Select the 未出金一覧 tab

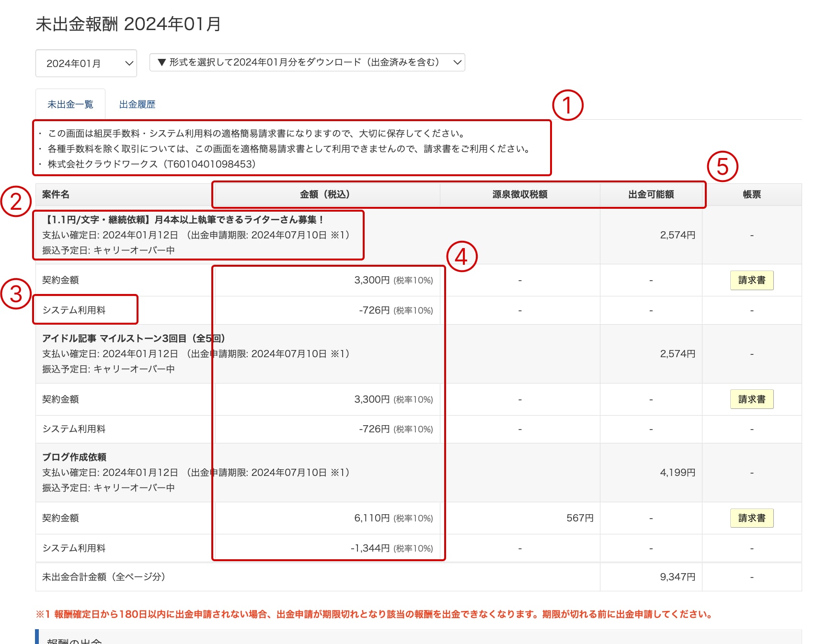point(70,104)
